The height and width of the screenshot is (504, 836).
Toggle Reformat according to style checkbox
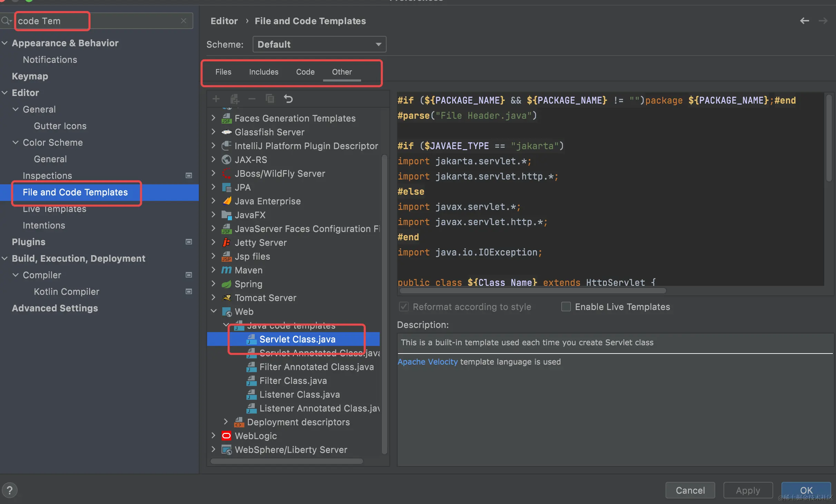(x=404, y=307)
